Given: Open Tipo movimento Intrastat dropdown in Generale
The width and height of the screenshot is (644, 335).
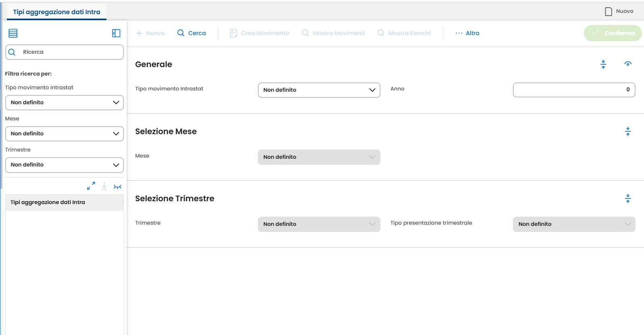Looking at the screenshot, I should (x=319, y=90).
